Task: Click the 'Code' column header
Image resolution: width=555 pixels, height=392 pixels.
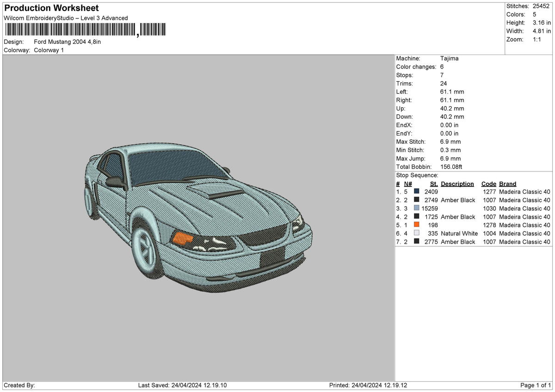Action: 488,184
